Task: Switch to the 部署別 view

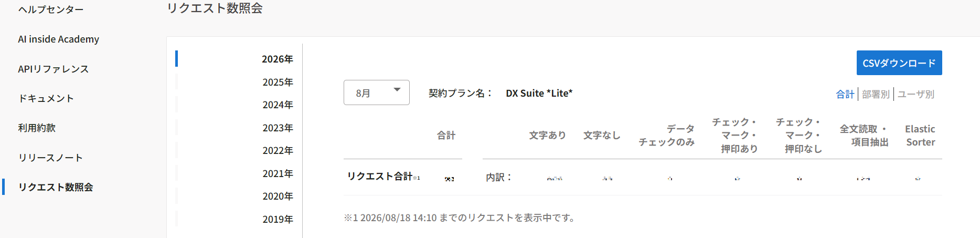Action: 876,94
